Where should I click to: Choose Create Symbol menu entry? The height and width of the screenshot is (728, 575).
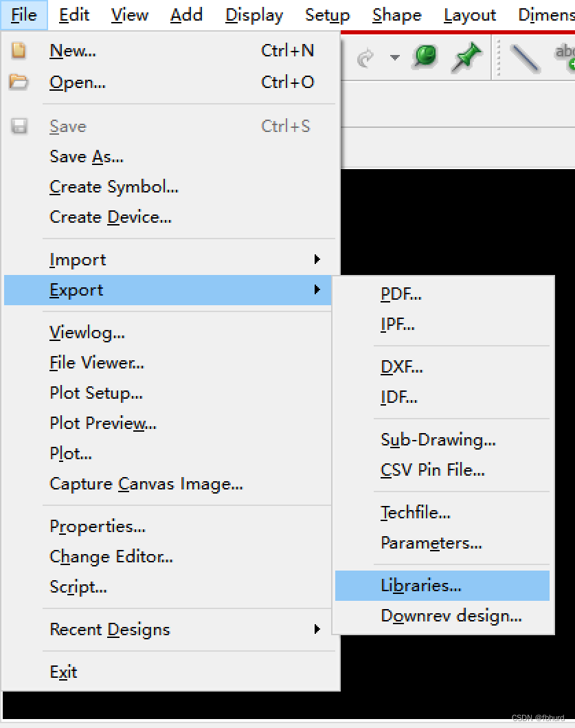click(114, 187)
